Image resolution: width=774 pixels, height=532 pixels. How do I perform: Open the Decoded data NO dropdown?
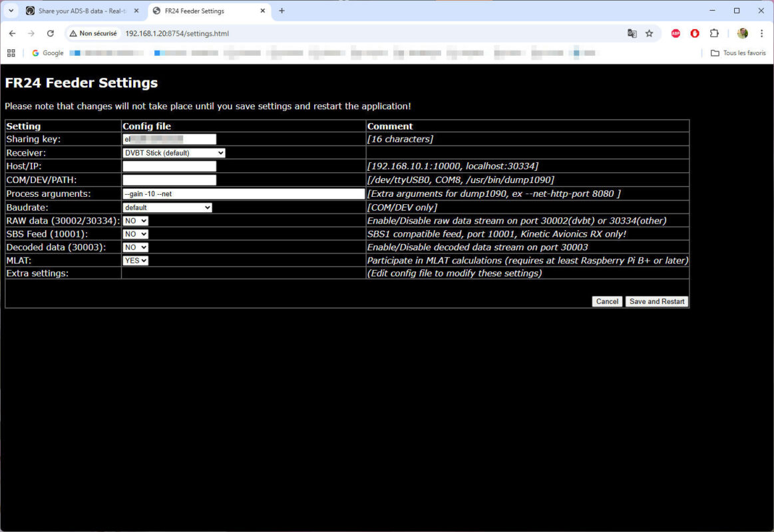coord(135,247)
